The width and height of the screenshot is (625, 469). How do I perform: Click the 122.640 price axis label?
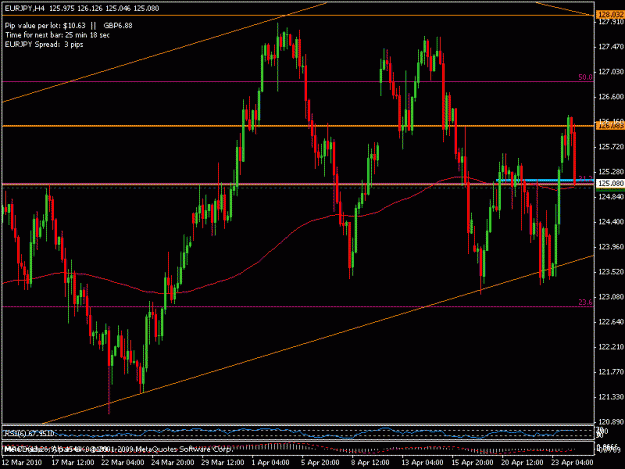[611, 322]
